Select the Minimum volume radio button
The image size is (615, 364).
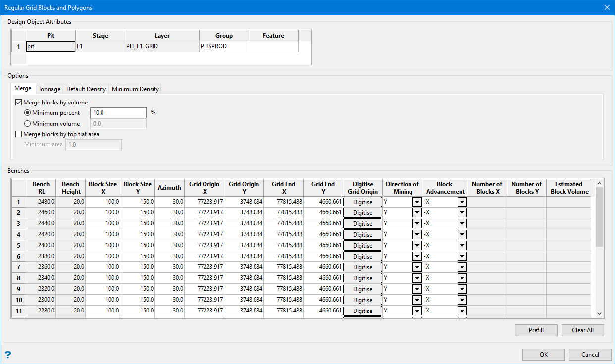[27, 124]
